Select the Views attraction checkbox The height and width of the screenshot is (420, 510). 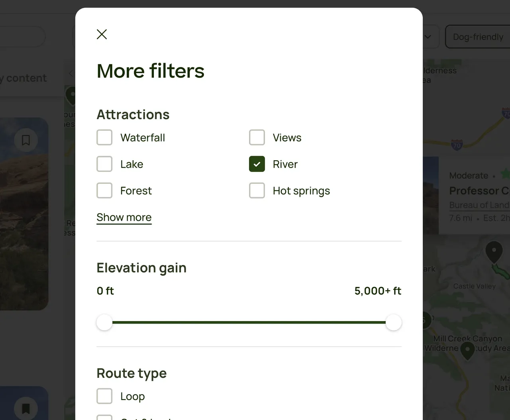point(257,137)
